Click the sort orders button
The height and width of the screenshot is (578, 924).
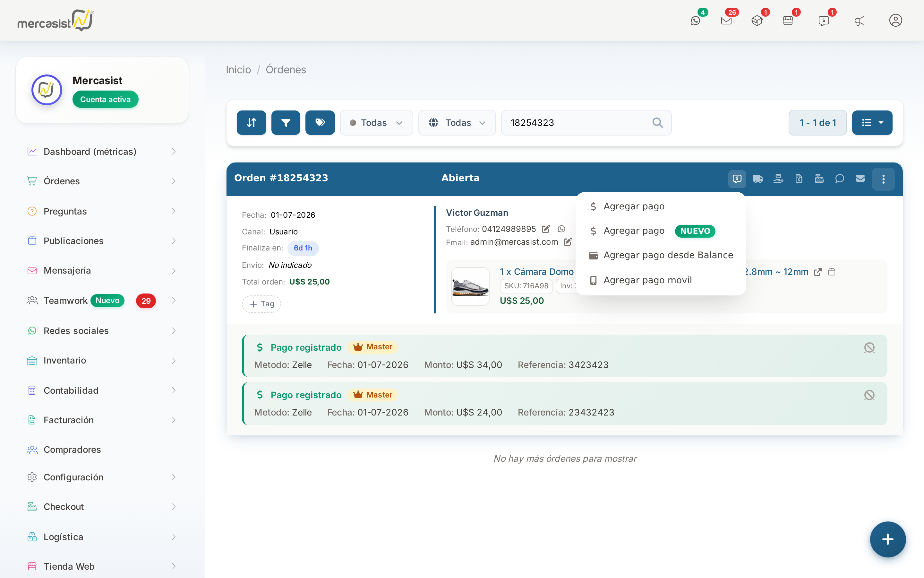coord(251,123)
